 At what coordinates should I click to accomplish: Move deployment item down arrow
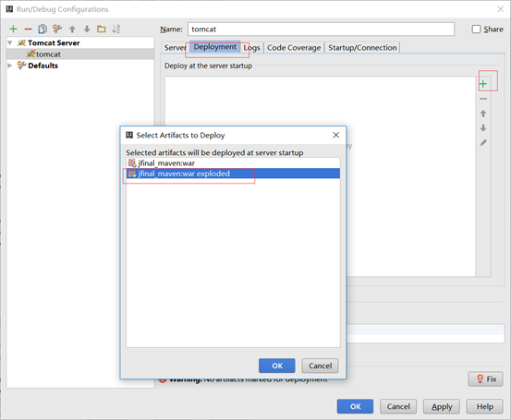[x=483, y=128]
